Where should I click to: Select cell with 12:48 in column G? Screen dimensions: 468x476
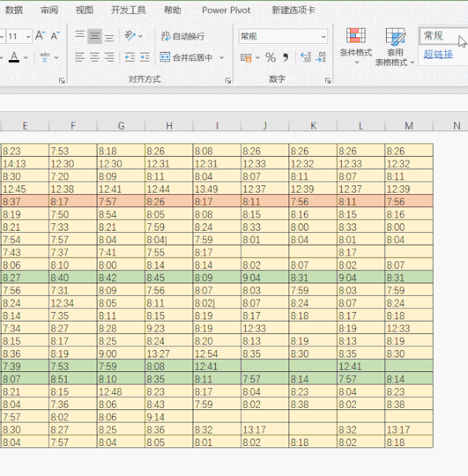click(121, 392)
